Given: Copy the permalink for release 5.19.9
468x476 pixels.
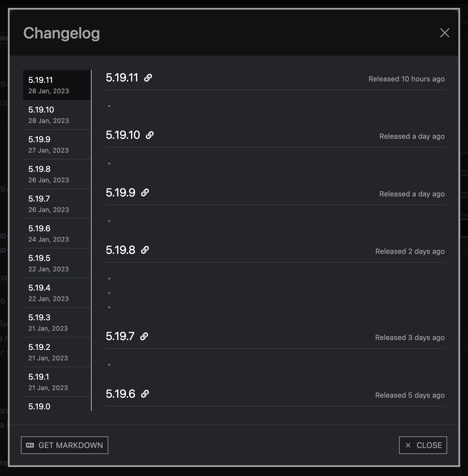Looking at the screenshot, I should (x=145, y=192).
